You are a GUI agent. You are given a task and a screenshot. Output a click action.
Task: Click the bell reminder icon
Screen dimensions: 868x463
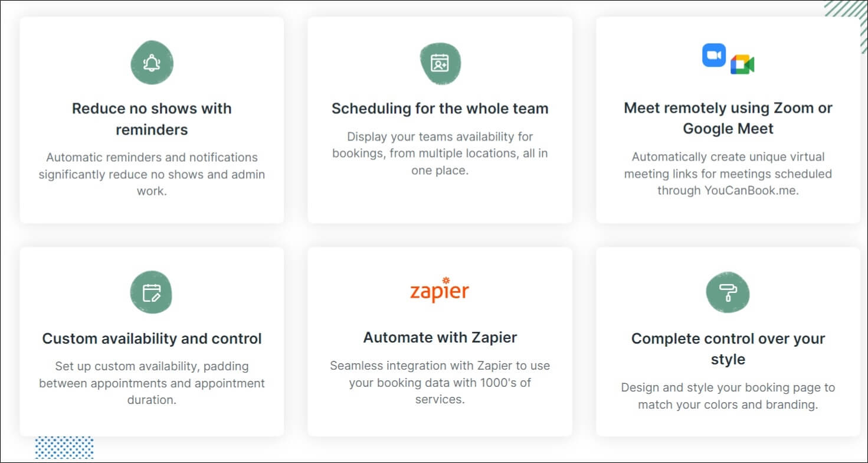pyautogui.click(x=152, y=63)
